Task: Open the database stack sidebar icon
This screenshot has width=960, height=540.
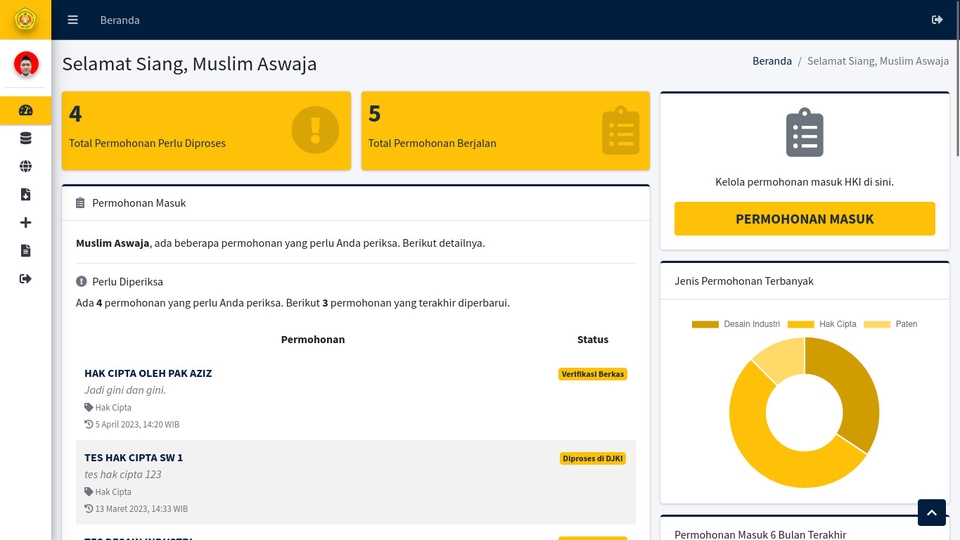Action: (x=26, y=138)
